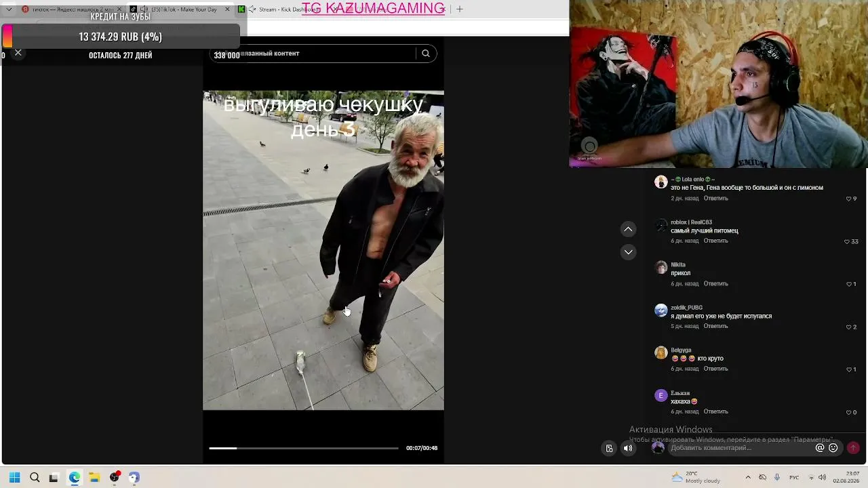Viewport: 868px width, 488px height.
Task: Open Microsoft Edge from the taskbar
Action: coord(75,477)
